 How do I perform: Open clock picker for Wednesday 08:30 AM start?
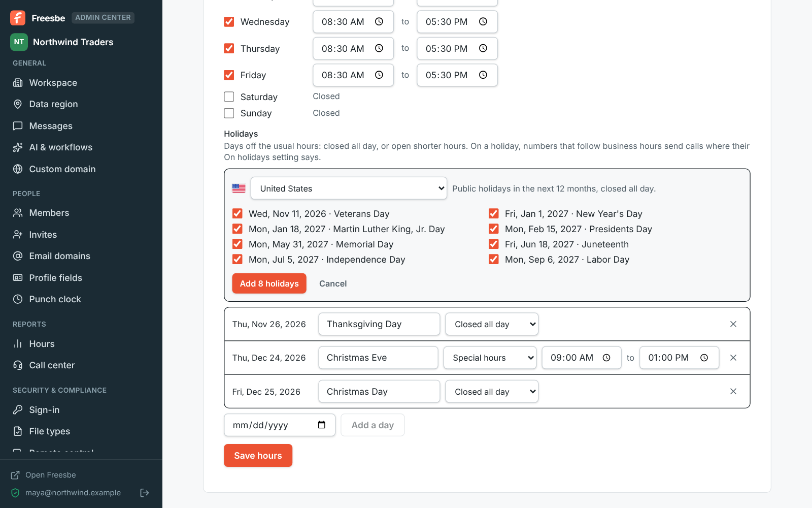coord(379,22)
